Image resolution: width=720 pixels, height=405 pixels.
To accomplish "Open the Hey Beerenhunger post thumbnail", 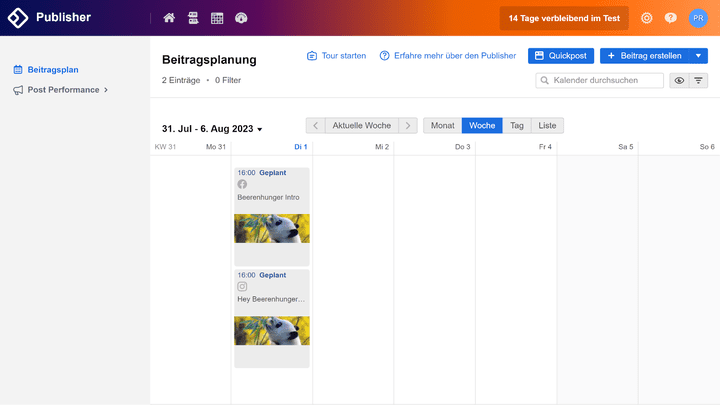I will 272,331.
